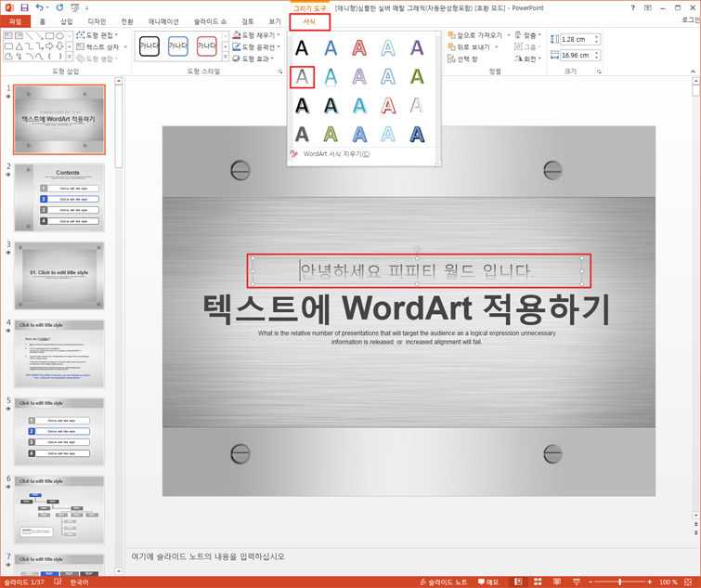Select the blue fill WordArt A style

(331, 48)
